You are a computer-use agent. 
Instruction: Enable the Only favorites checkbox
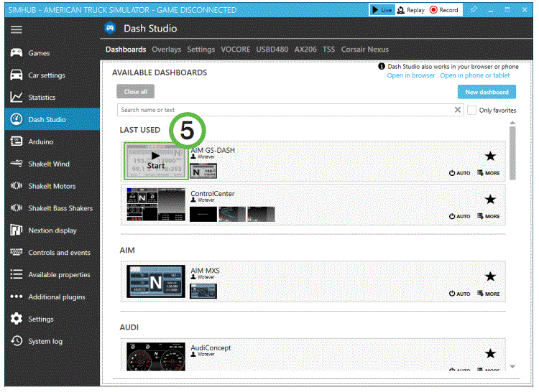471,110
